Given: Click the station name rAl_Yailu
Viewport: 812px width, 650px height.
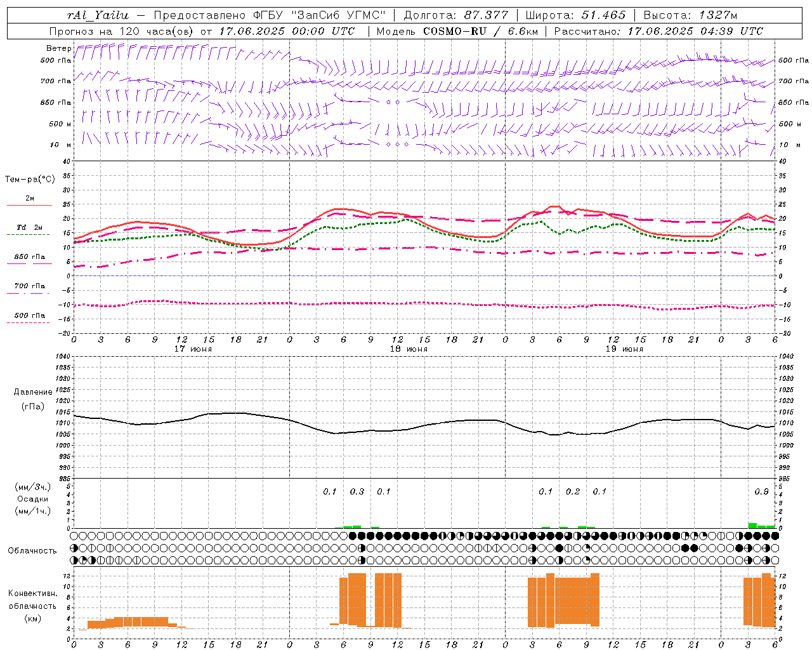Looking at the screenshot, I should coord(98,15).
